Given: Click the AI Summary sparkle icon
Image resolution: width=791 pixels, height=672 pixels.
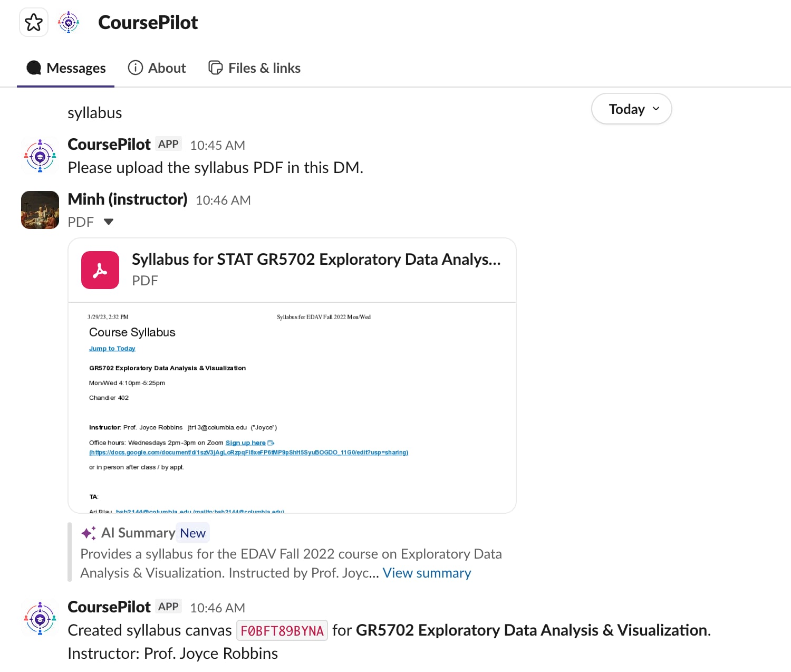Looking at the screenshot, I should coord(88,533).
